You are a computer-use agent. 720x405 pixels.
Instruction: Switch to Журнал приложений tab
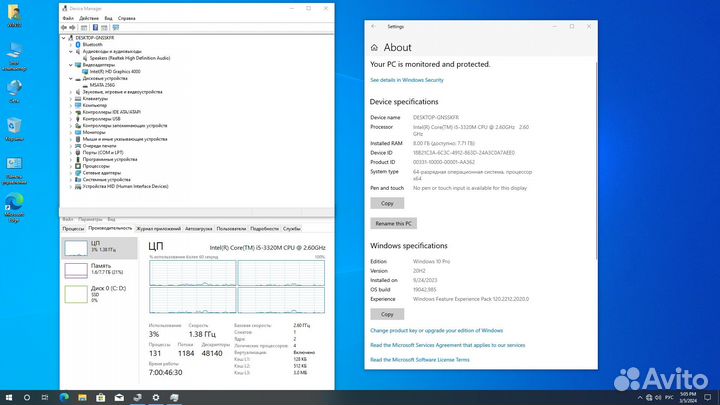coord(158,229)
